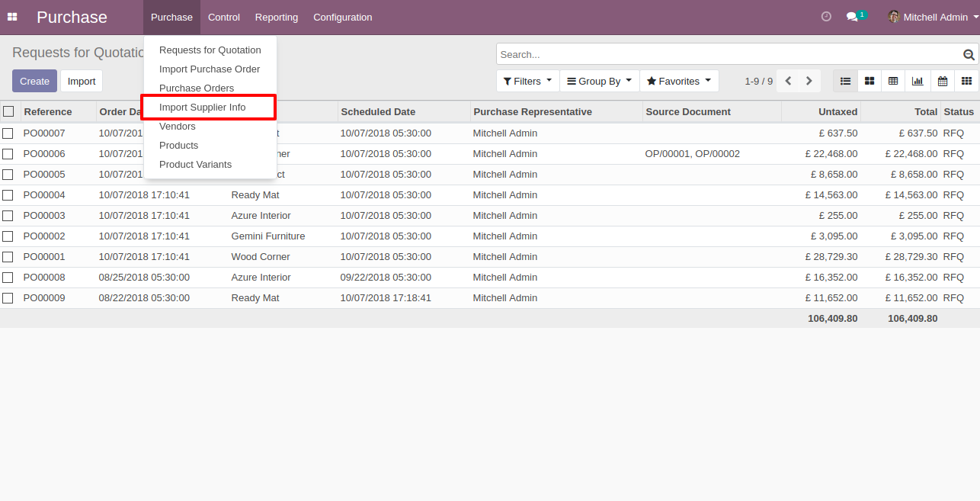Sort by Status column header

click(x=959, y=111)
